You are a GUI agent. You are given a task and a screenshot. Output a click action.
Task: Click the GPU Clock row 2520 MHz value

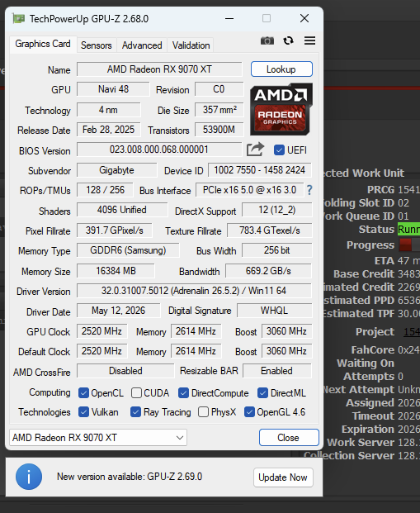pos(101,331)
